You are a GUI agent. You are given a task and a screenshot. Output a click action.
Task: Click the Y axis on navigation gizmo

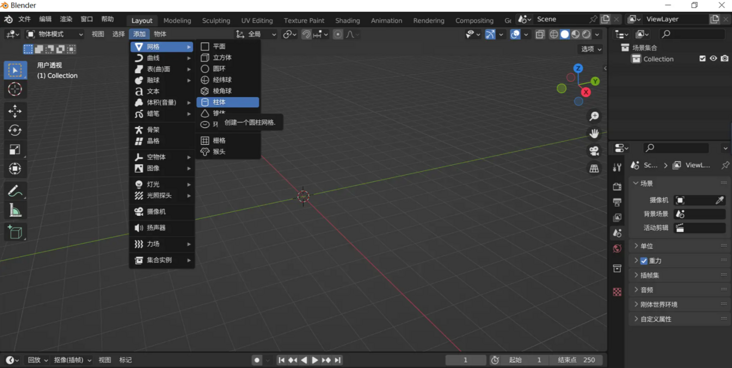point(595,81)
